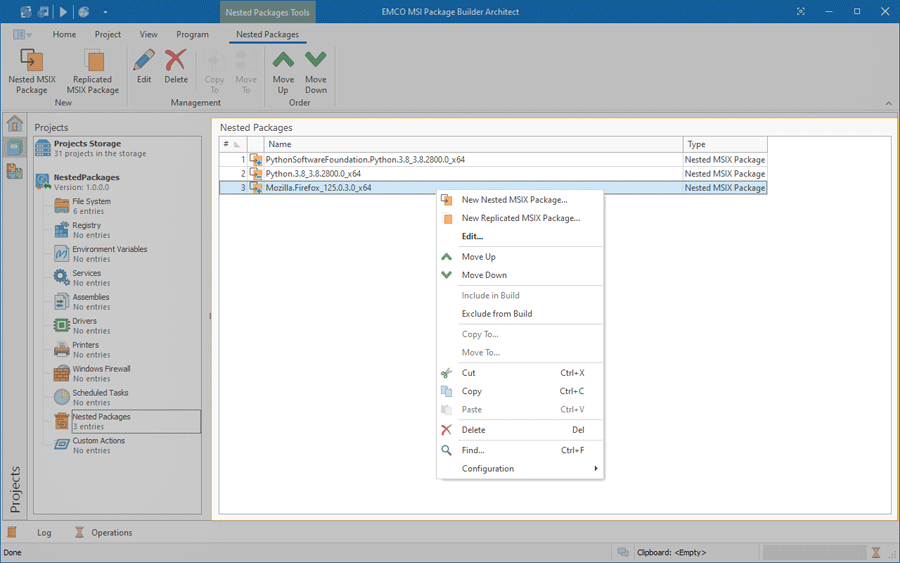Click the third icon in left sidebar
900x563 pixels.
pos(14,171)
